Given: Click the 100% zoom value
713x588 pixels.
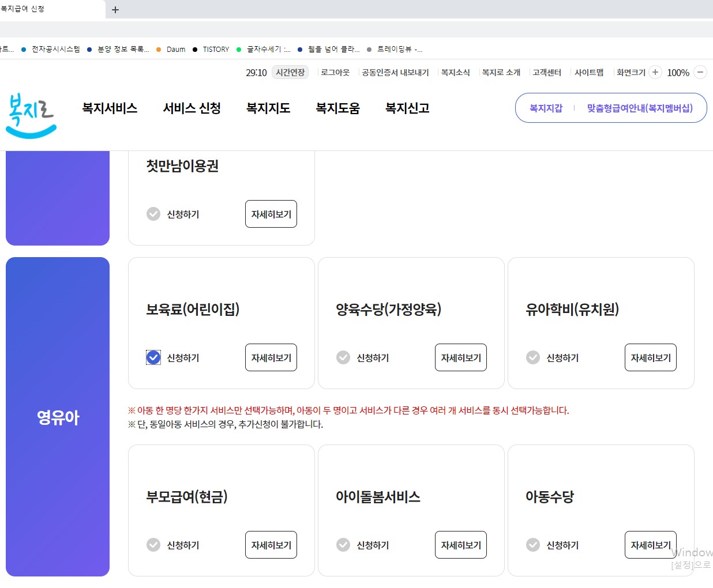Looking at the screenshot, I should [678, 73].
